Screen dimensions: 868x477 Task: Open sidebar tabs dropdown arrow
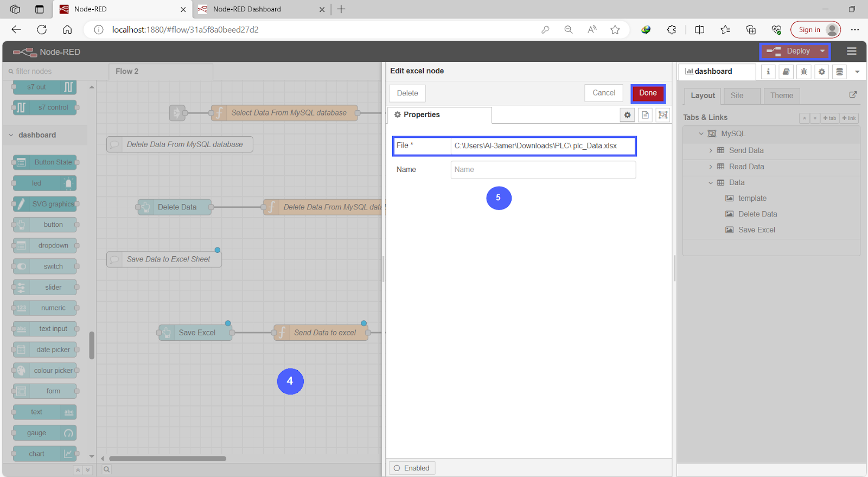point(857,72)
